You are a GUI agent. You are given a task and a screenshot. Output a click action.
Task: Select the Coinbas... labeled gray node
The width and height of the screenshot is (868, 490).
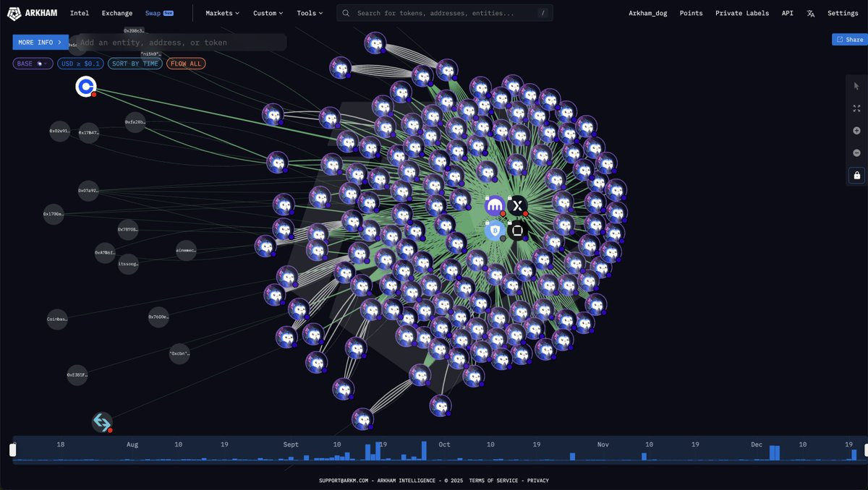[x=57, y=319]
